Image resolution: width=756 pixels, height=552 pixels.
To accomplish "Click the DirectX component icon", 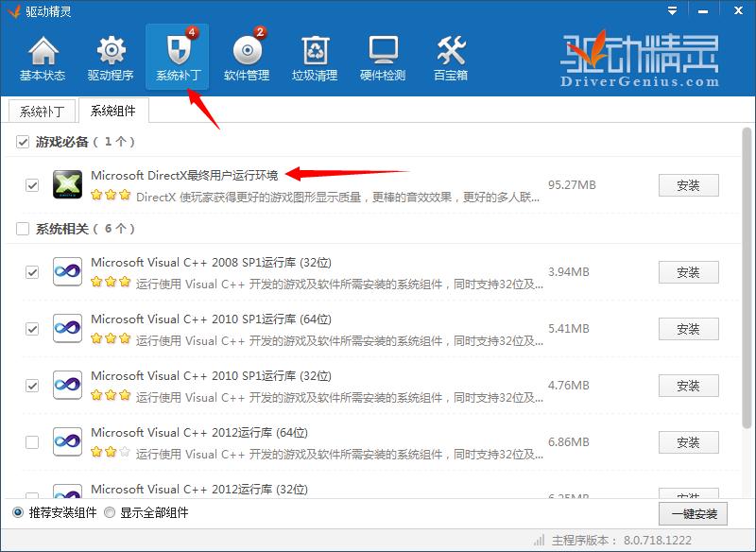I will click(x=67, y=185).
